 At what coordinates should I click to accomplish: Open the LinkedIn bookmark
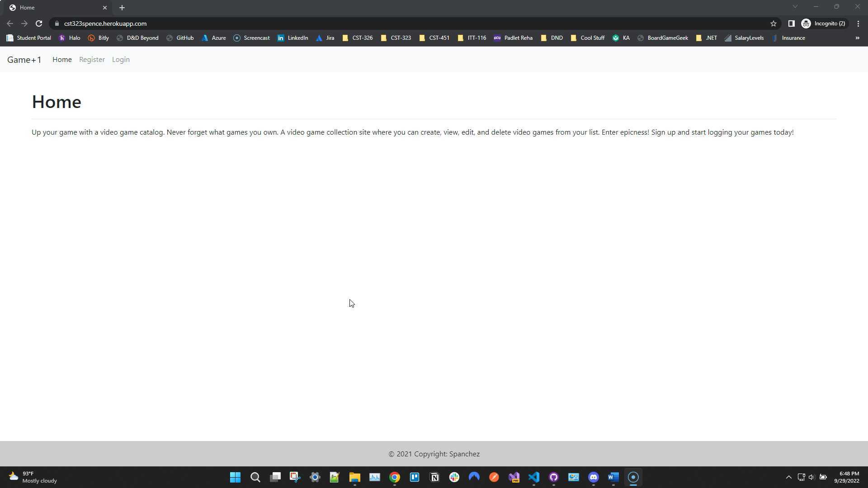[x=293, y=38]
